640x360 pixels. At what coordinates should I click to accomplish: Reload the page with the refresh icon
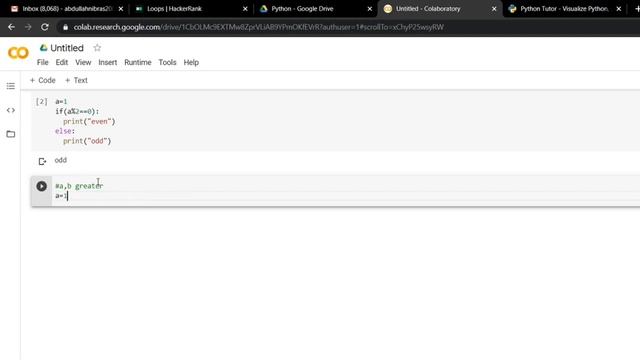coord(45,27)
